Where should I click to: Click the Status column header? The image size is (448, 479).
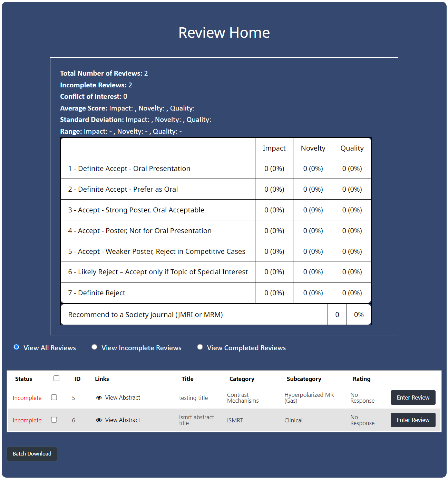click(23, 379)
